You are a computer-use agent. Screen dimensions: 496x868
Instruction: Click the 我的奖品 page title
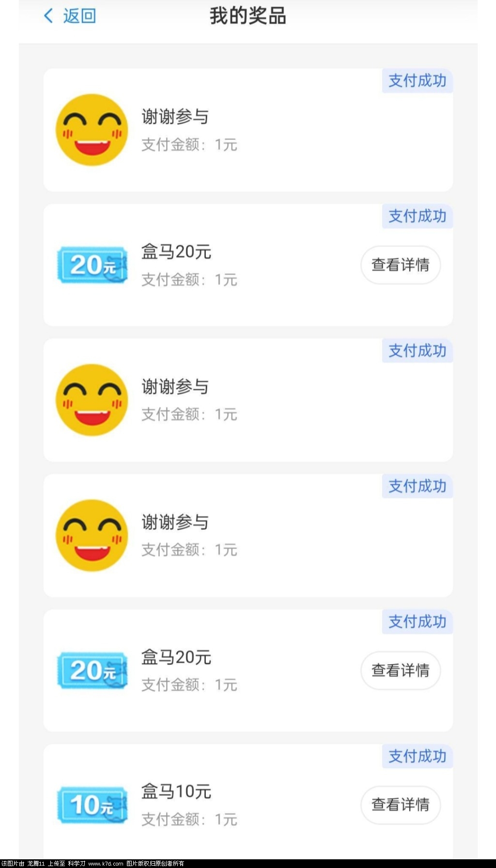(x=248, y=16)
